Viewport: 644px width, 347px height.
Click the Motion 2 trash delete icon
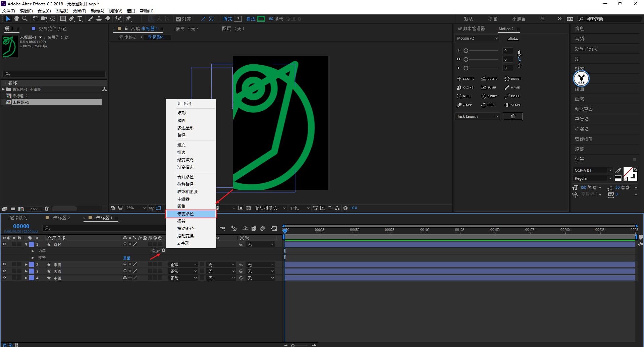513,116
